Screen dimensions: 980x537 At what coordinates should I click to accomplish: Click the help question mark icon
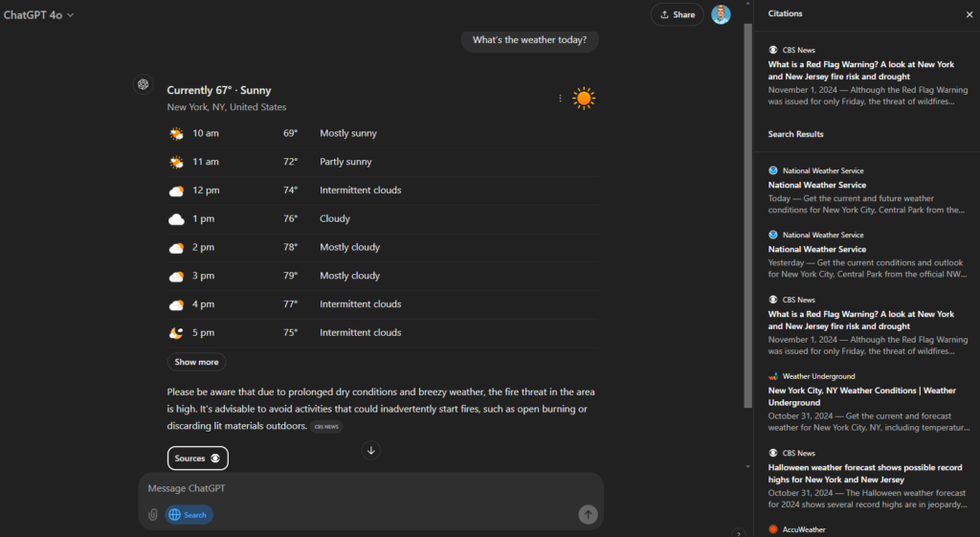(x=737, y=532)
